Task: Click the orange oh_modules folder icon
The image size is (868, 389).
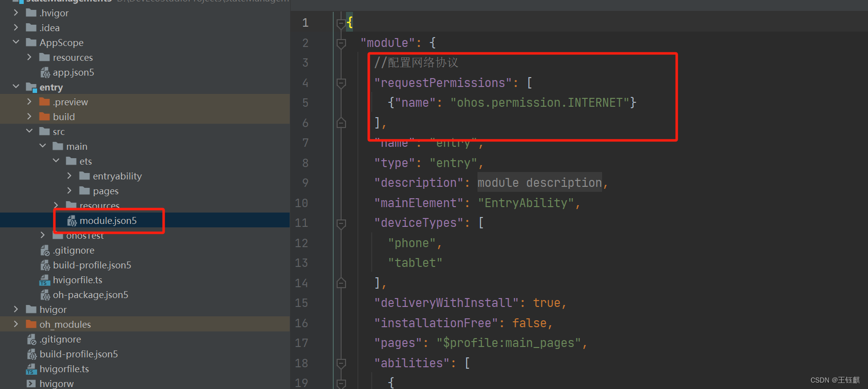Action: [31, 324]
